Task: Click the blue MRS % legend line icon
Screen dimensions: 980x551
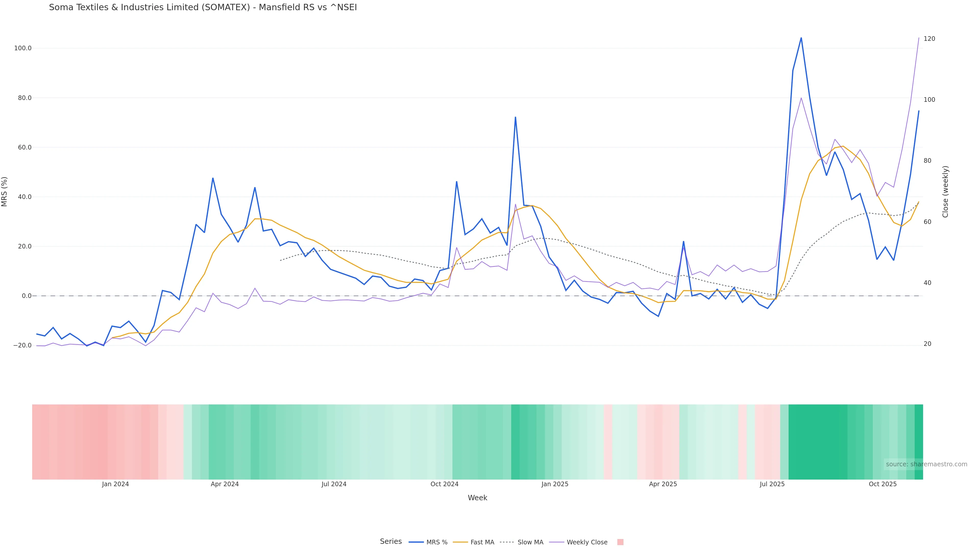Action: point(416,542)
